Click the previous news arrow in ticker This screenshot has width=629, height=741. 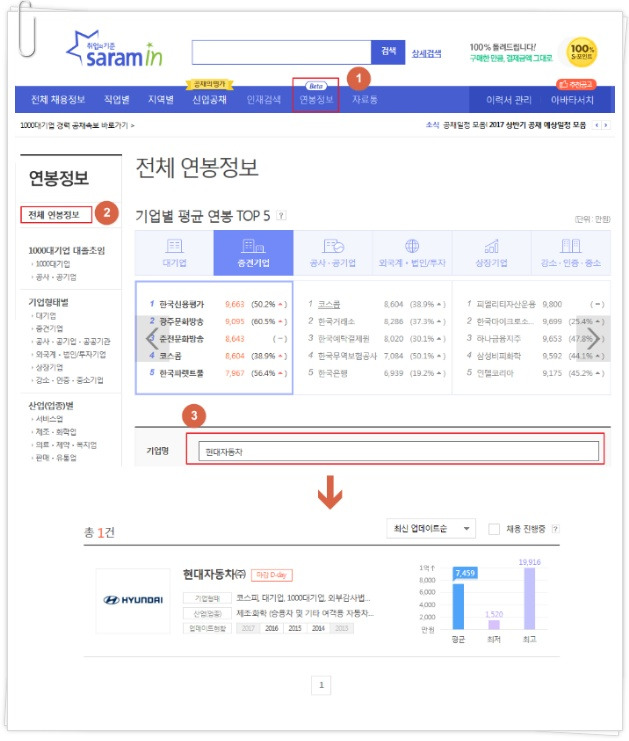point(597,125)
